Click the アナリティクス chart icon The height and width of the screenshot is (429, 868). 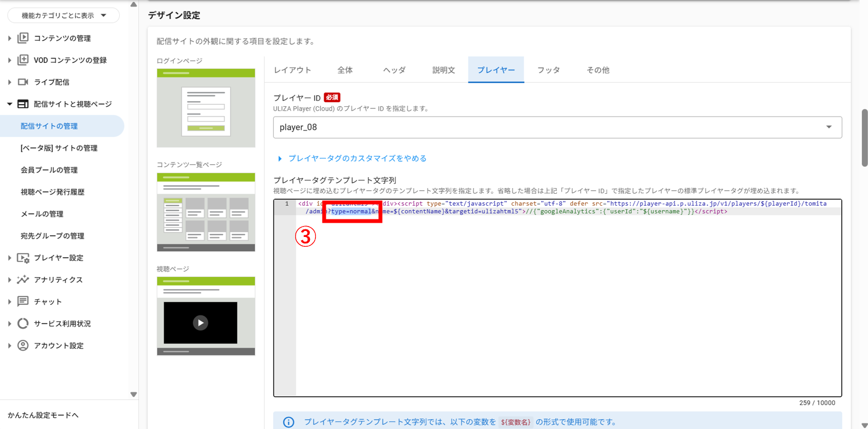point(23,280)
